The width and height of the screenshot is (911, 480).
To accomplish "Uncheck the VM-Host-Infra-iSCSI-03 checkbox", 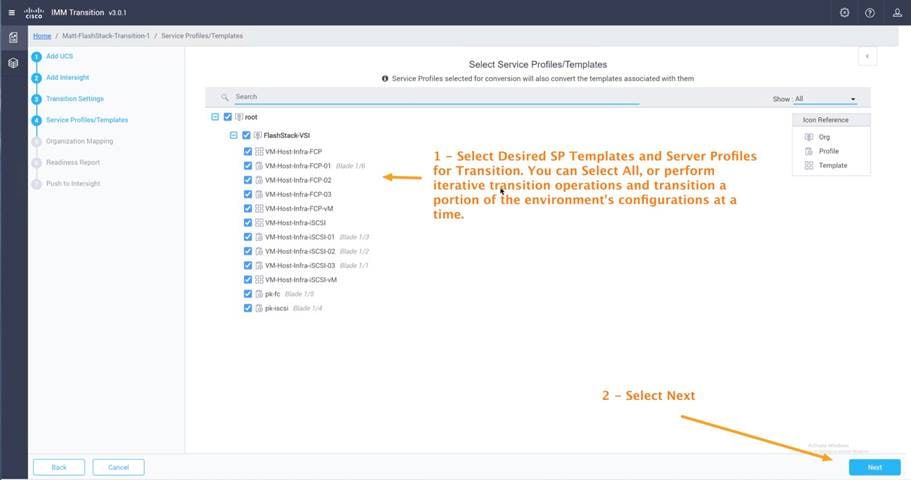I will pos(248,266).
